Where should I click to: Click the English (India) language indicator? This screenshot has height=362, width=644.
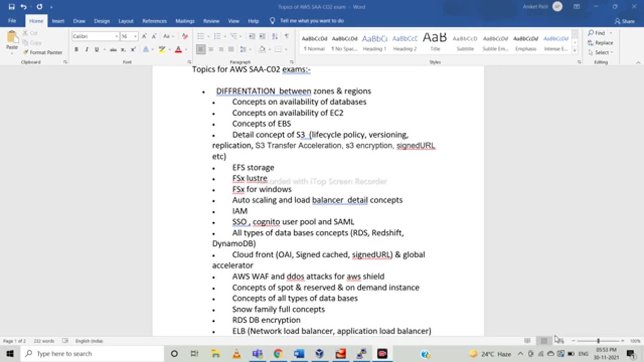[x=89, y=341]
